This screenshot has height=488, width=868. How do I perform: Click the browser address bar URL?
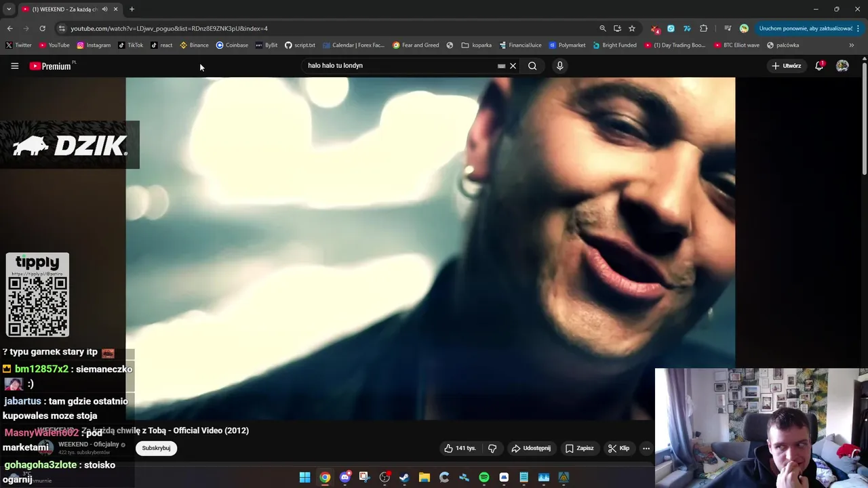[170, 28]
